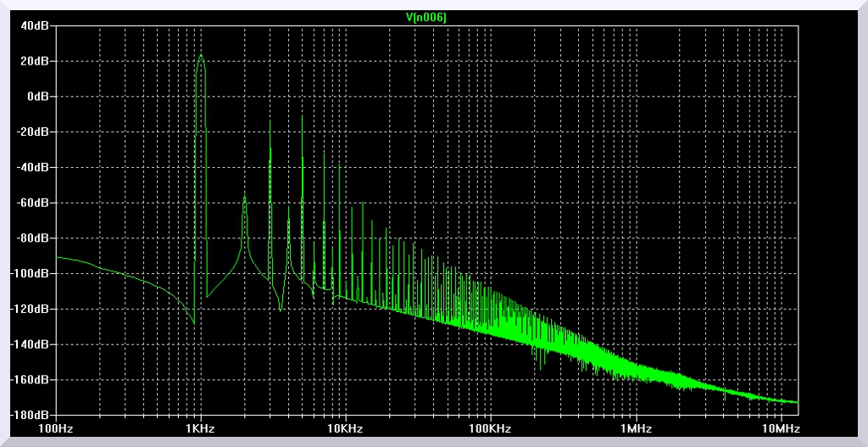Viewport: 868px width, 447px height.
Task: Click the 1KHz horizontal axis label
Action: (200, 428)
